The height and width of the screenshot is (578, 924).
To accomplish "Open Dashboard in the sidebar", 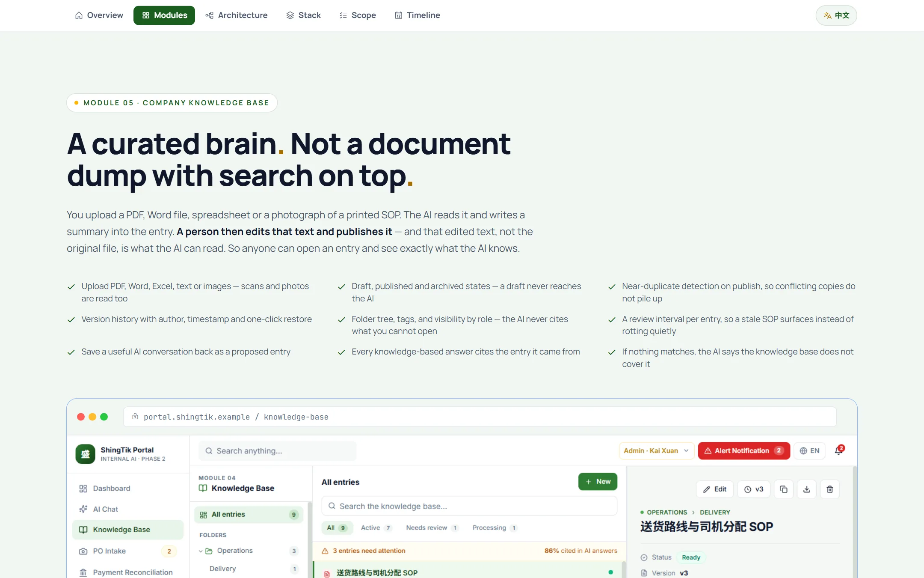I will (x=127, y=489).
